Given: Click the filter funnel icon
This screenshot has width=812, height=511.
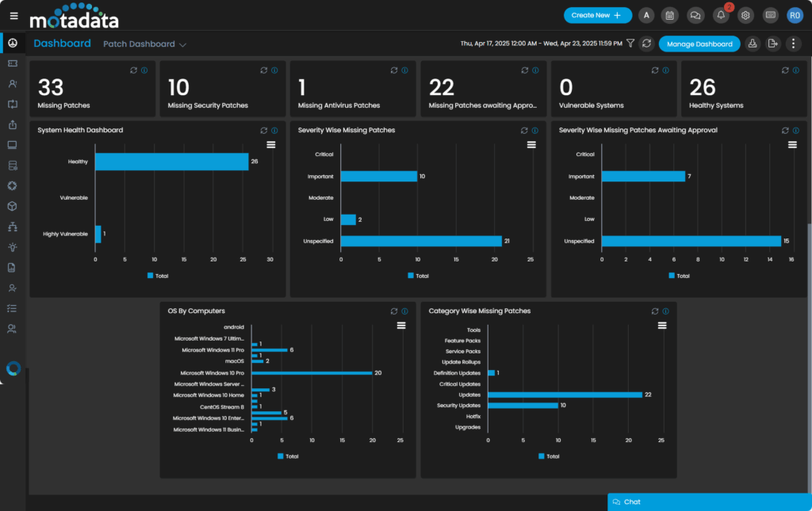Looking at the screenshot, I should pos(630,44).
